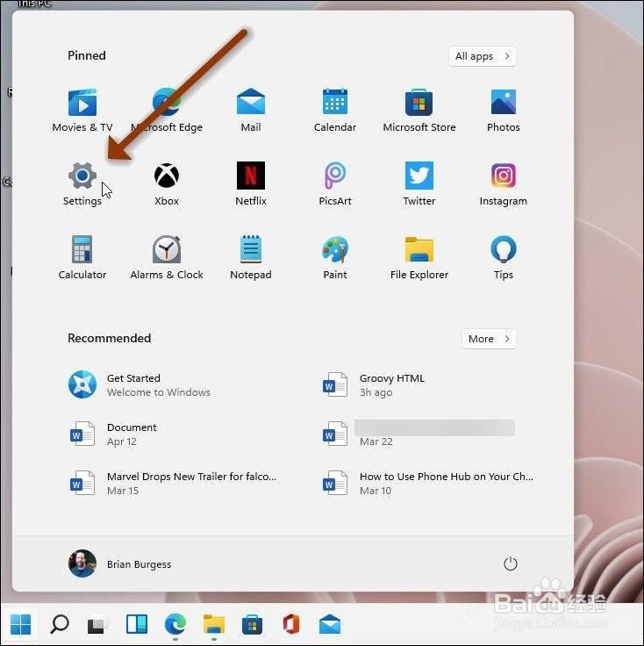Open the Calendar app
Viewport: 644px width, 646px height.
pos(335,110)
